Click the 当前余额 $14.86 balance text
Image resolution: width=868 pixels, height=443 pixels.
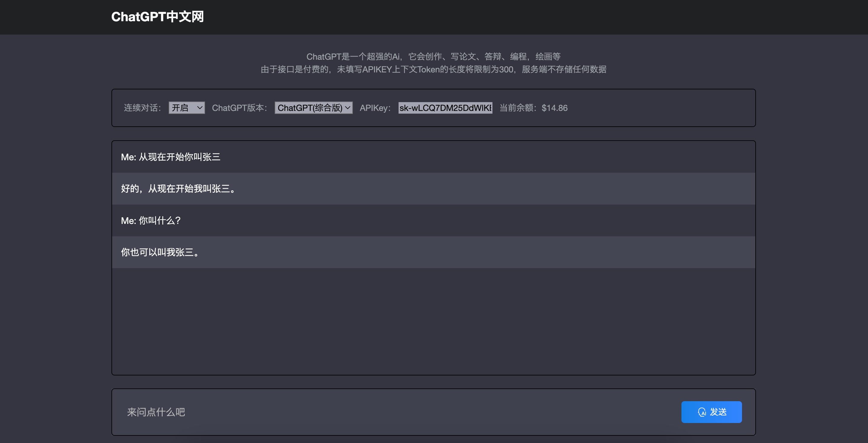pos(533,108)
